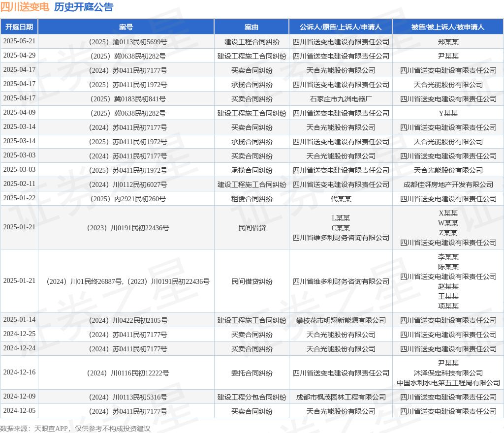Select the date 2025-01-22
Screen dimensions: 504x433
point(19,198)
